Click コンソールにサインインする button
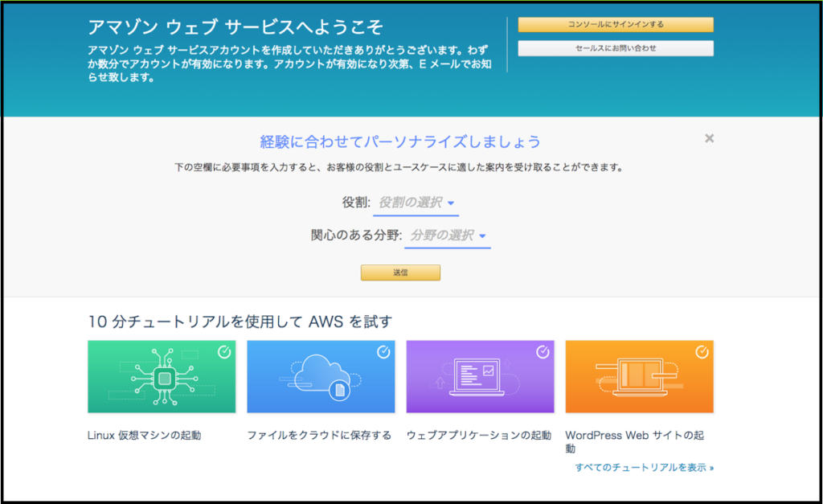Viewport: 823px width, 504px height. tap(616, 25)
